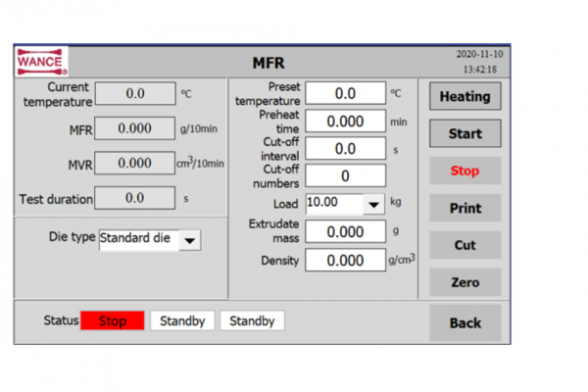Open the Load dropdown arrow
This screenshot has width=588, height=392.
pyautogui.click(x=373, y=205)
